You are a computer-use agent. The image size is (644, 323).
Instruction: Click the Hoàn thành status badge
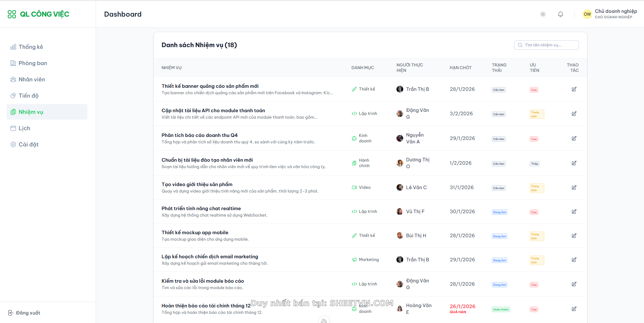tap(501, 309)
